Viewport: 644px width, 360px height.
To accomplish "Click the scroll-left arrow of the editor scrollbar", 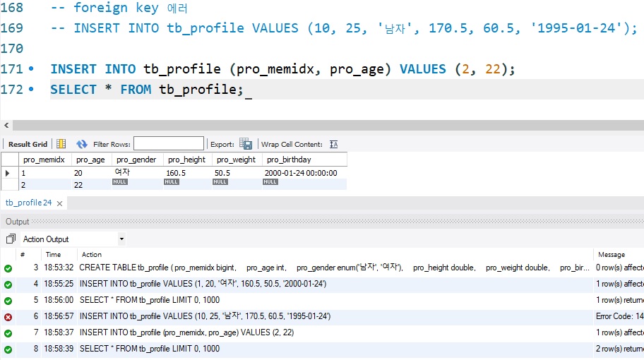I will pyautogui.click(x=6, y=125).
